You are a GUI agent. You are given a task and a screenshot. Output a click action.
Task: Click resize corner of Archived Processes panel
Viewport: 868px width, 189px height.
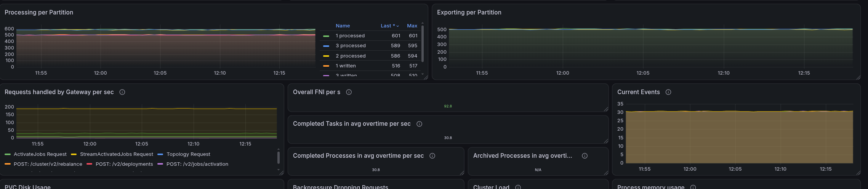606,173
